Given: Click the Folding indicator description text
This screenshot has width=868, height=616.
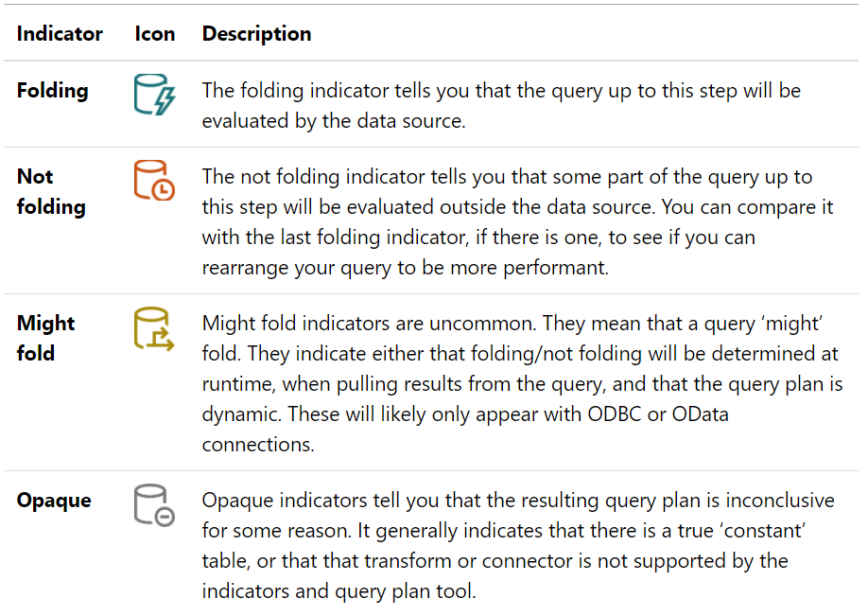Looking at the screenshot, I should coord(501,106).
